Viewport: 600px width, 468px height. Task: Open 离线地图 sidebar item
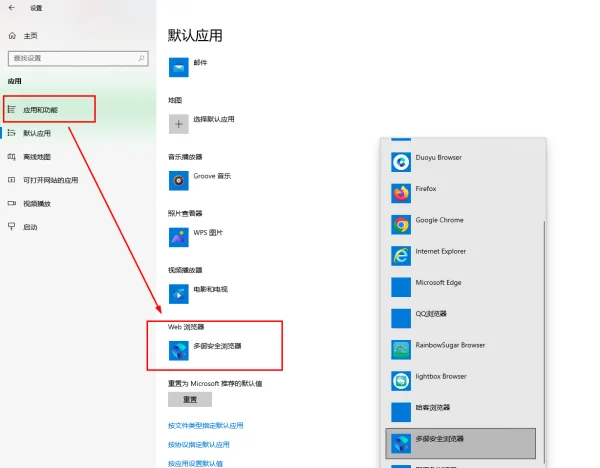click(x=78, y=157)
